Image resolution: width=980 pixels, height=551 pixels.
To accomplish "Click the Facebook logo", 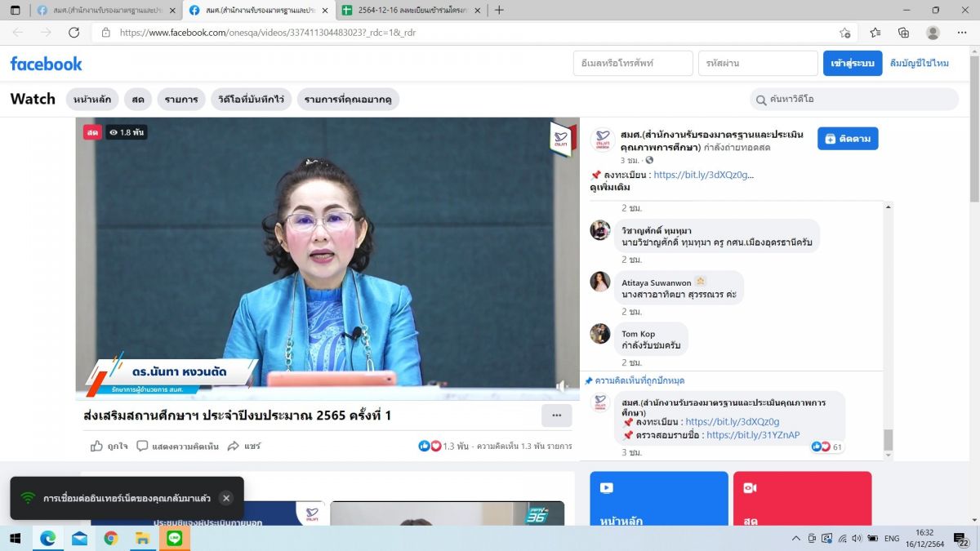I will coord(47,64).
